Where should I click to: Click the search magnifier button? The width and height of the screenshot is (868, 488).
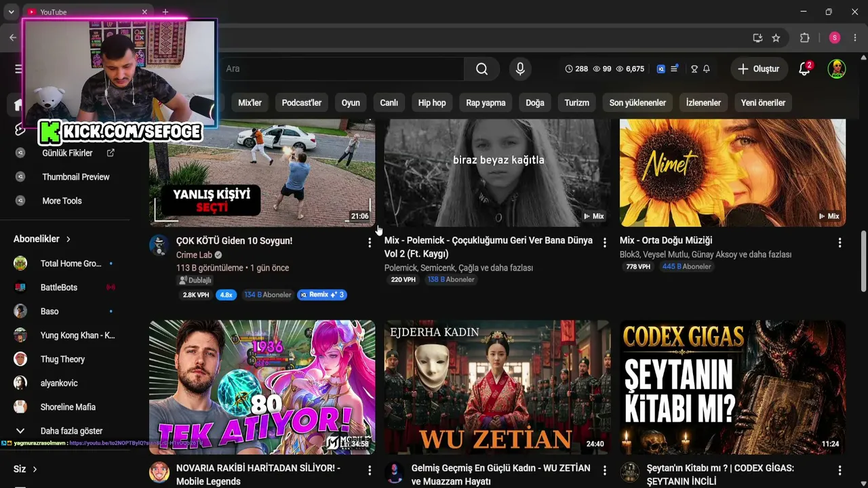click(481, 68)
